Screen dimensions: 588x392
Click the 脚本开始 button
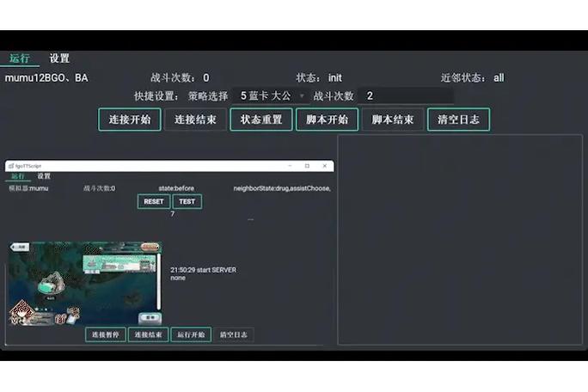(x=327, y=119)
